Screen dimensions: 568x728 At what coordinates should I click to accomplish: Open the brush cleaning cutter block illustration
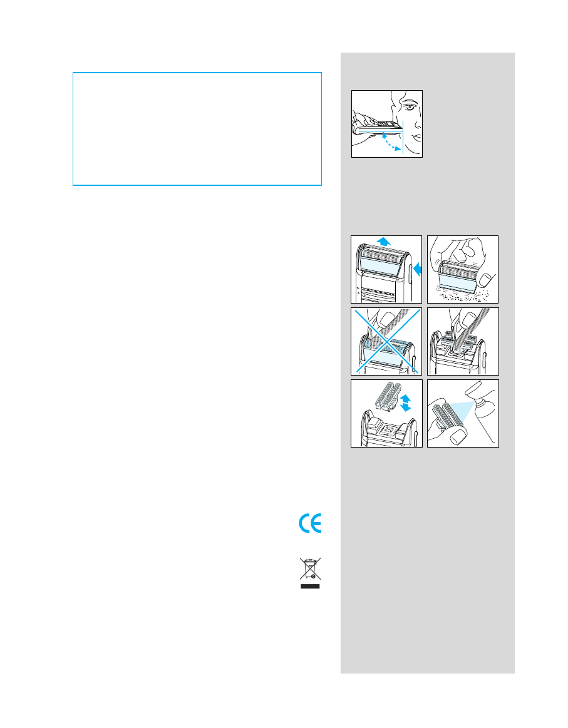463,341
